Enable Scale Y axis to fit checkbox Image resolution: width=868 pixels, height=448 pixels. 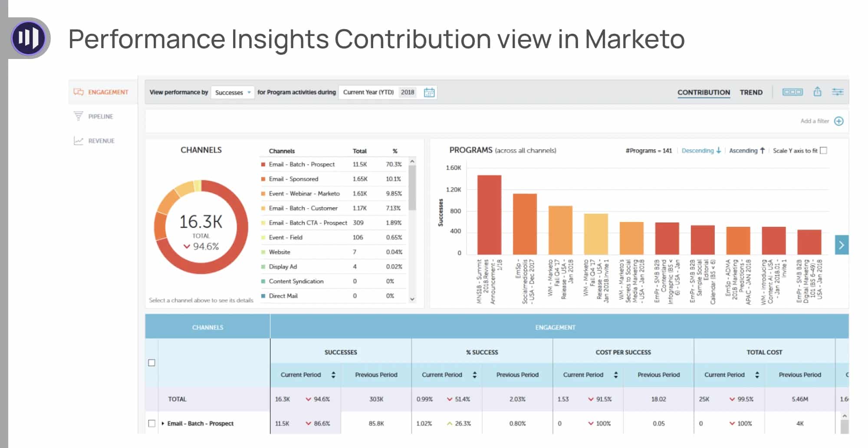coord(823,150)
